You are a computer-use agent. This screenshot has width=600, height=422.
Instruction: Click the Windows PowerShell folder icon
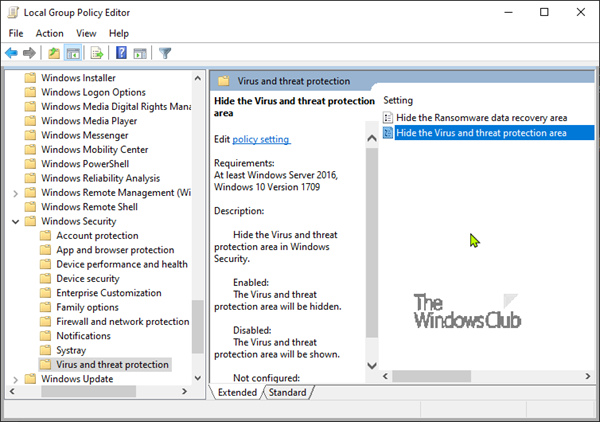pos(30,164)
